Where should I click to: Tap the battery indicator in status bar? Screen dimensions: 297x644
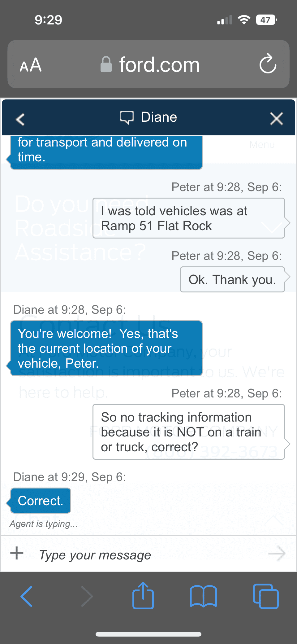pos(266,20)
